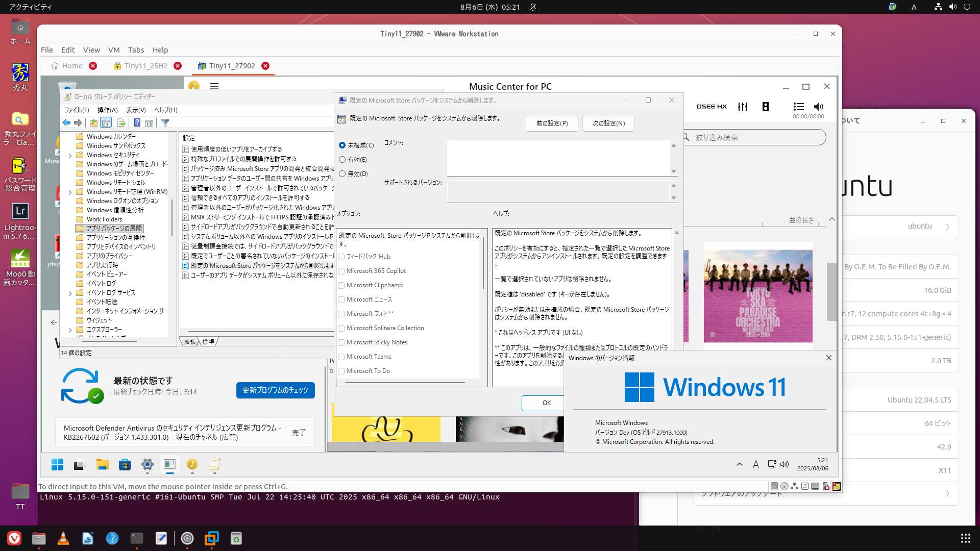Open the Settings gear in the VM taskbar
The width and height of the screenshot is (980, 551).
148,465
